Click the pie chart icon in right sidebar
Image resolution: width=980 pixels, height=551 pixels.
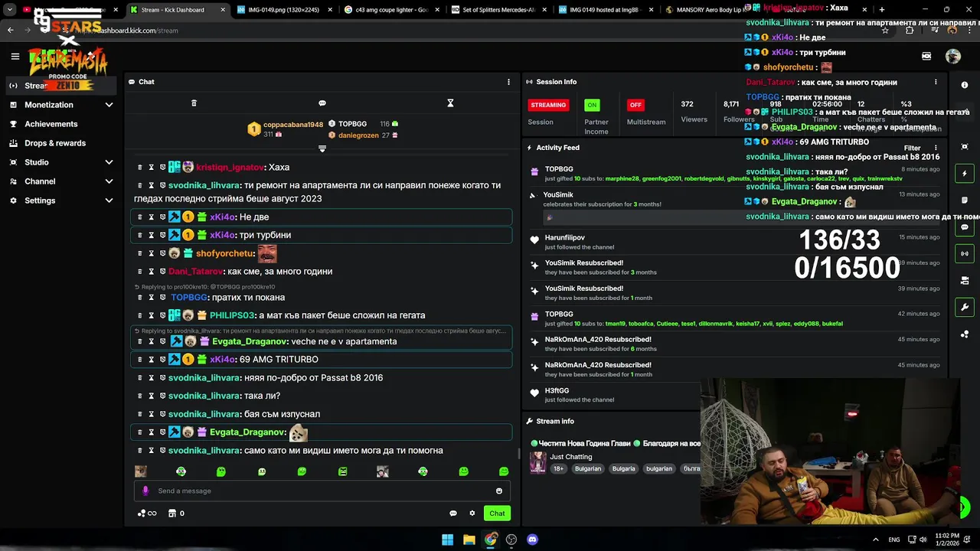[x=965, y=334]
